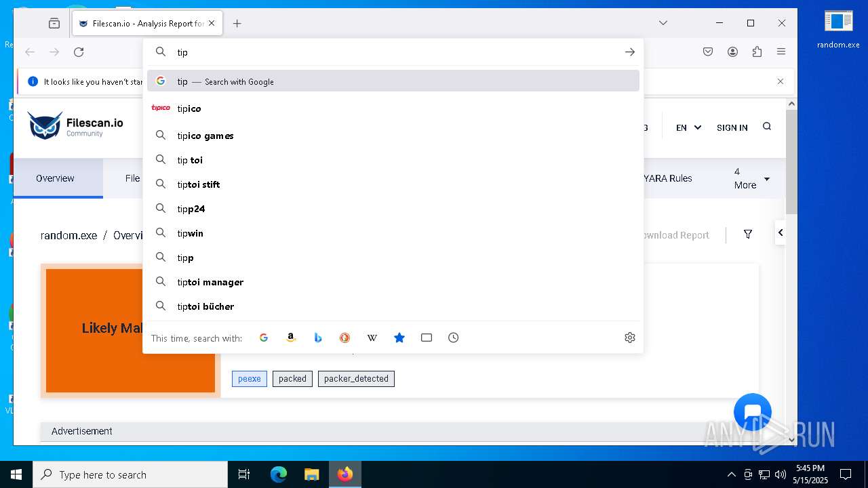Choose the 'tip toi' suggestion
The width and height of the screenshot is (868, 488).
[393, 160]
